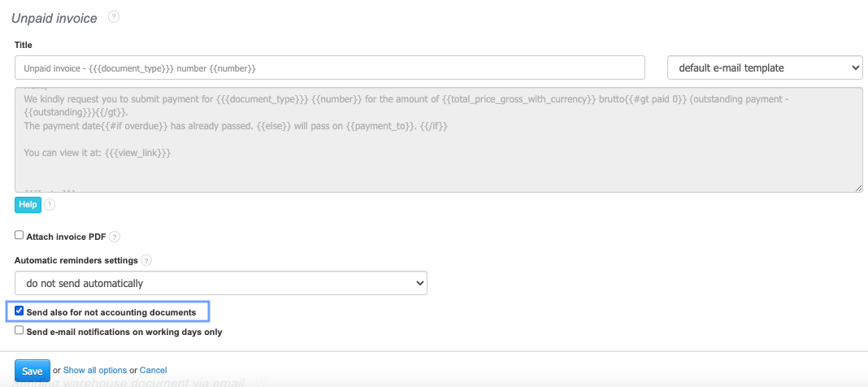Viewport: 868px width, 387px height.
Task: Click the Automatic reminders settings label
Action: point(76,261)
